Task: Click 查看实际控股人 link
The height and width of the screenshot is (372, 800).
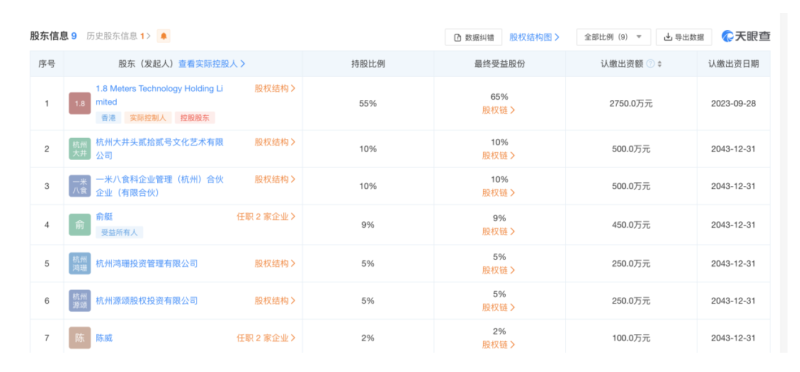Action: click(212, 64)
